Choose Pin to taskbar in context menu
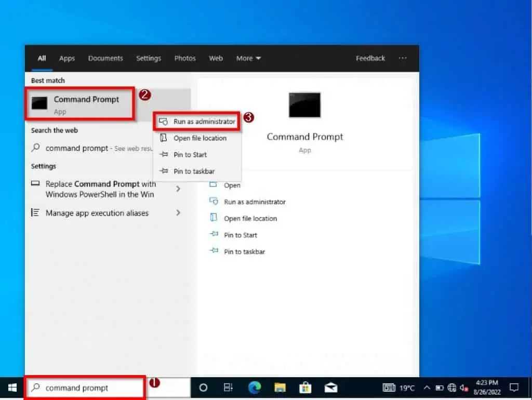The height and width of the screenshot is (400, 532). pos(197,171)
